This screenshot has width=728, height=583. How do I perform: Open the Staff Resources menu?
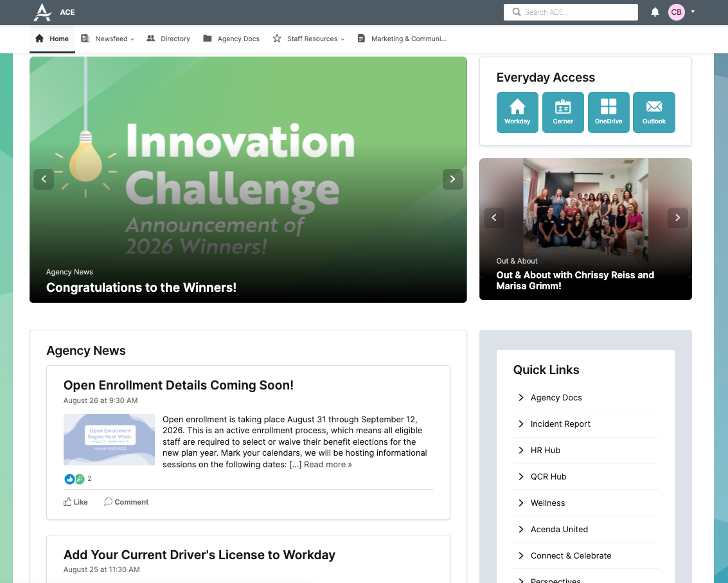[309, 39]
